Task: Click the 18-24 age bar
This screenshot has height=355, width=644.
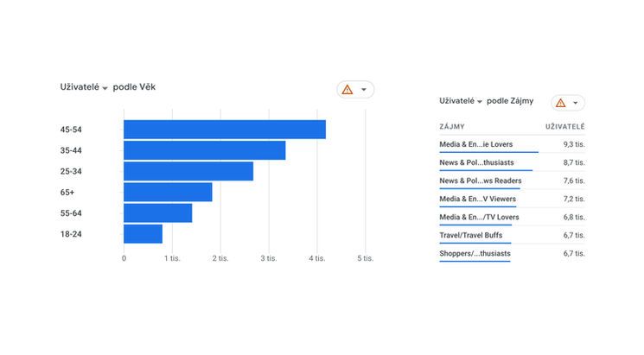Action: [x=143, y=234]
